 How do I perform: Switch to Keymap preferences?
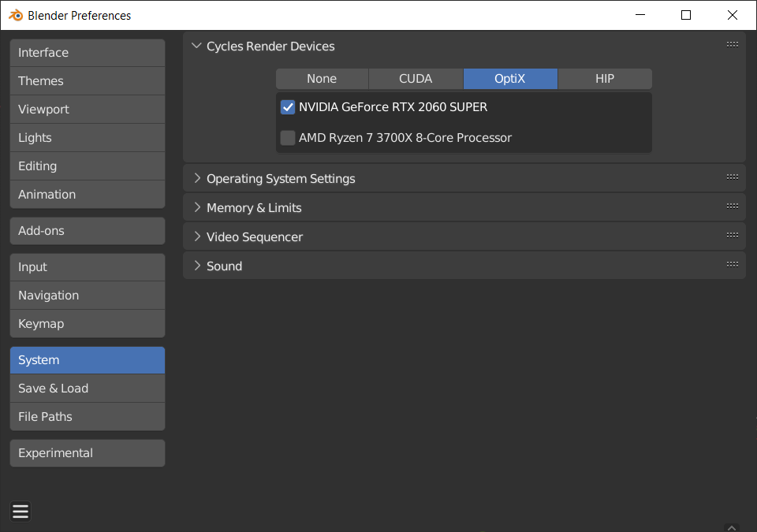88,324
